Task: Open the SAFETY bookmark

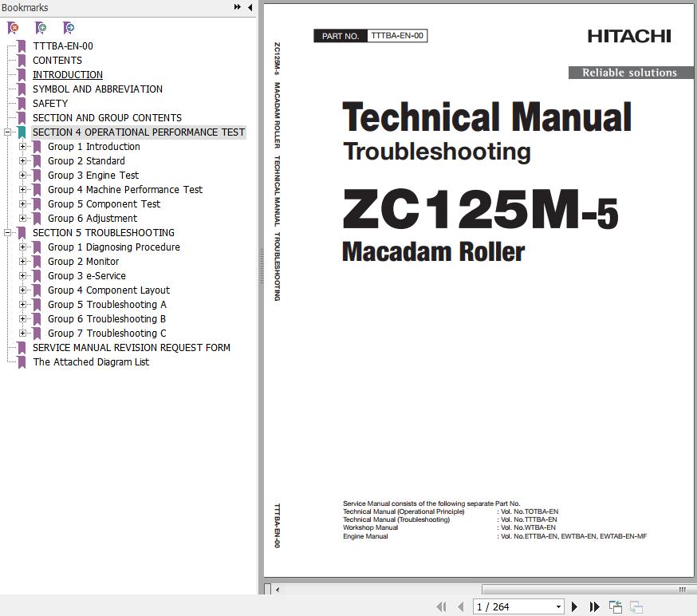Action: click(x=50, y=103)
